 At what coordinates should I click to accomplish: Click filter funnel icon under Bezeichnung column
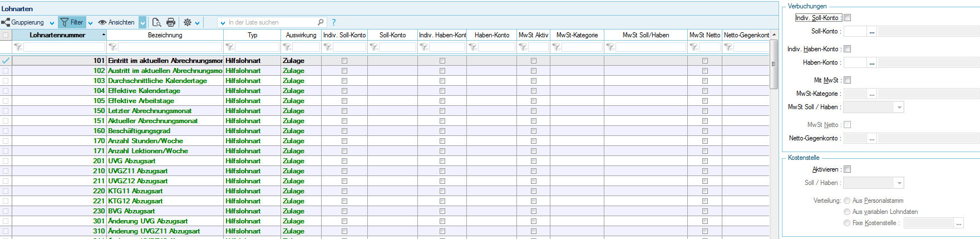(x=112, y=47)
